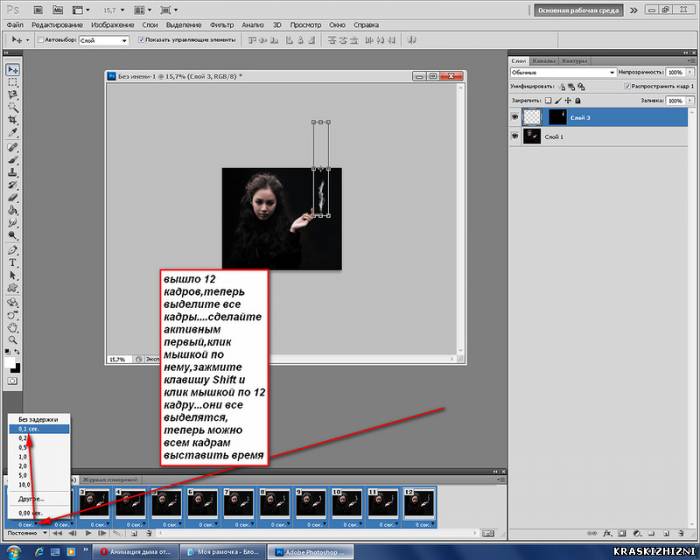Click Основная рабочая среда workspace button
This screenshot has height=560, width=700.
[x=579, y=10]
